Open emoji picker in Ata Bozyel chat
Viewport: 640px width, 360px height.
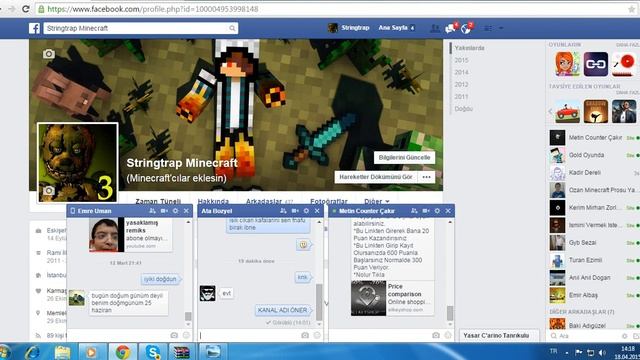click(x=317, y=335)
